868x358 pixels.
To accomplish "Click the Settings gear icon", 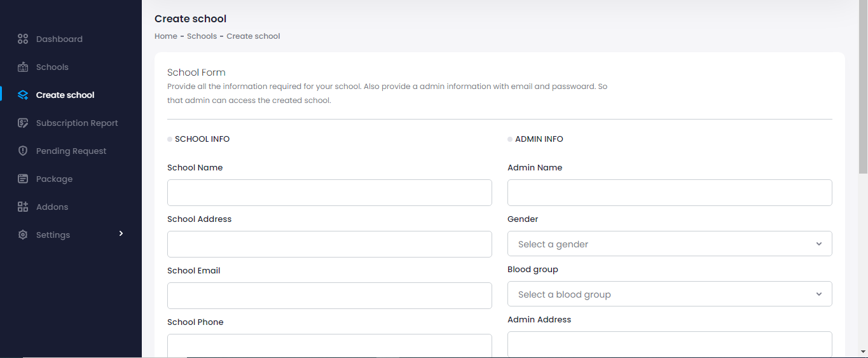I will pos(23,235).
